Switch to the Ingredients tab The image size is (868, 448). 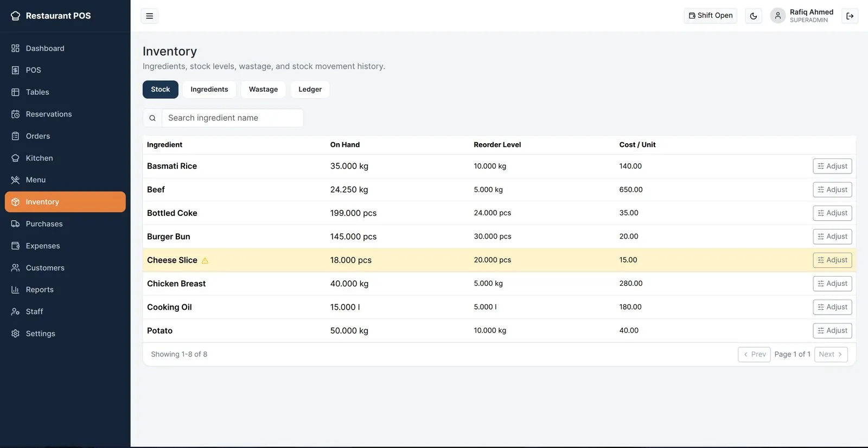209,89
